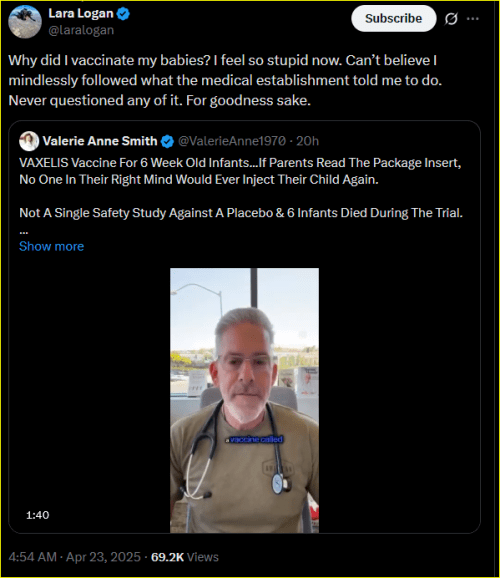Click Lara Logan's main post text
500x578 pixels.
pos(225,80)
